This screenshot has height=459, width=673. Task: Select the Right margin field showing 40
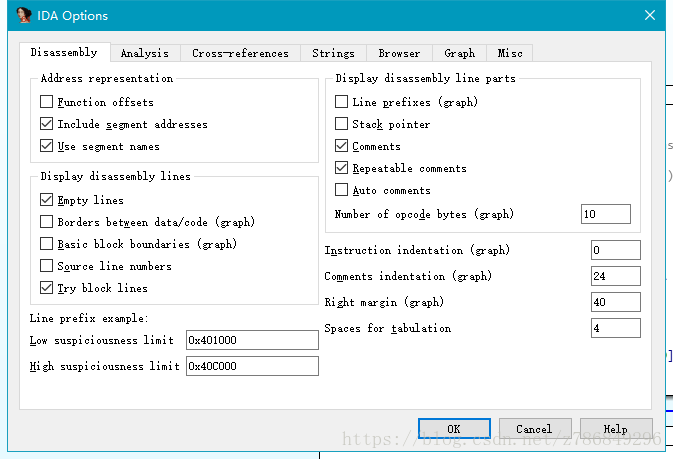click(616, 302)
